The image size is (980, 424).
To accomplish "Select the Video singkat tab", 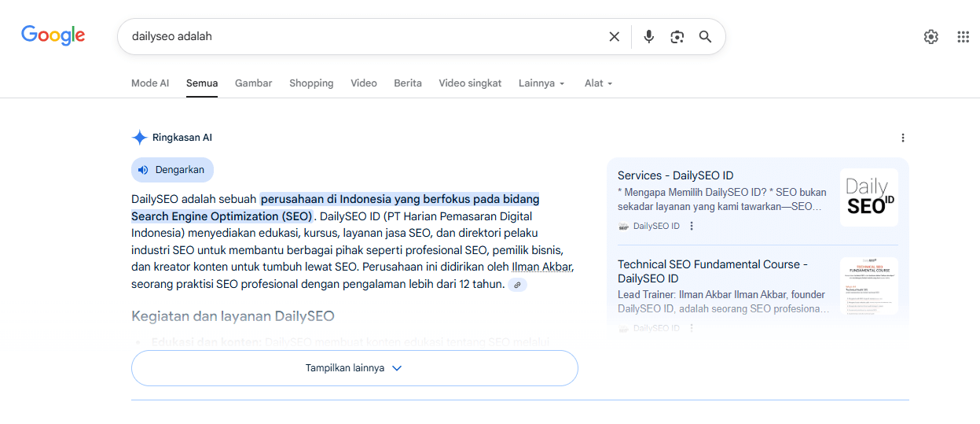I will point(470,83).
